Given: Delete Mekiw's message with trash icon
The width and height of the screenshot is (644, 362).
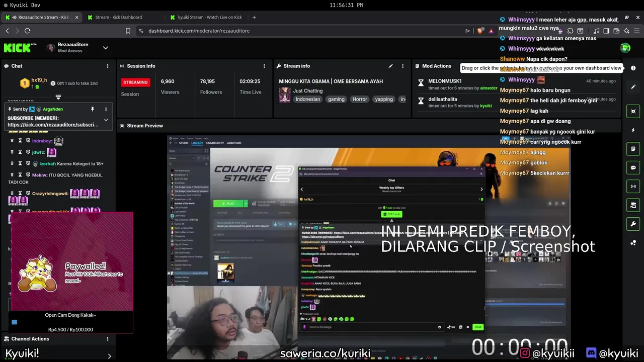Looking at the screenshot, I should 12,175.
